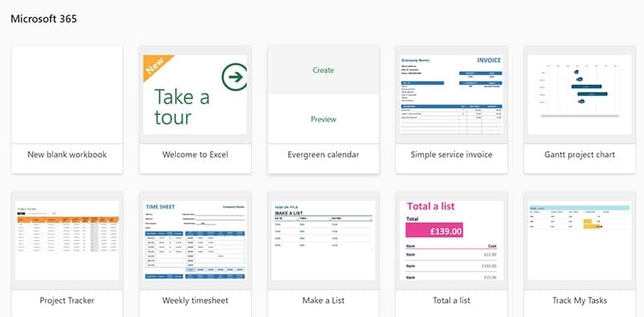The image size is (644, 317).
Task: Click the 'Take a tour' text
Action: tap(182, 108)
